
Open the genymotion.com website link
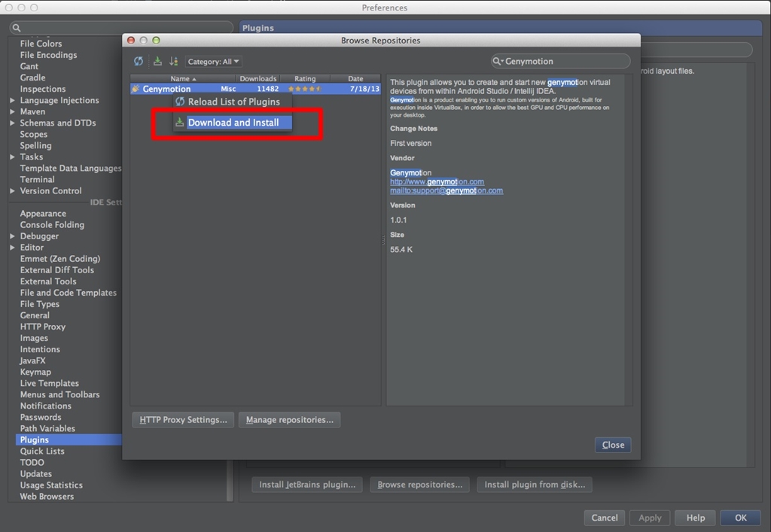(x=437, y=182)
